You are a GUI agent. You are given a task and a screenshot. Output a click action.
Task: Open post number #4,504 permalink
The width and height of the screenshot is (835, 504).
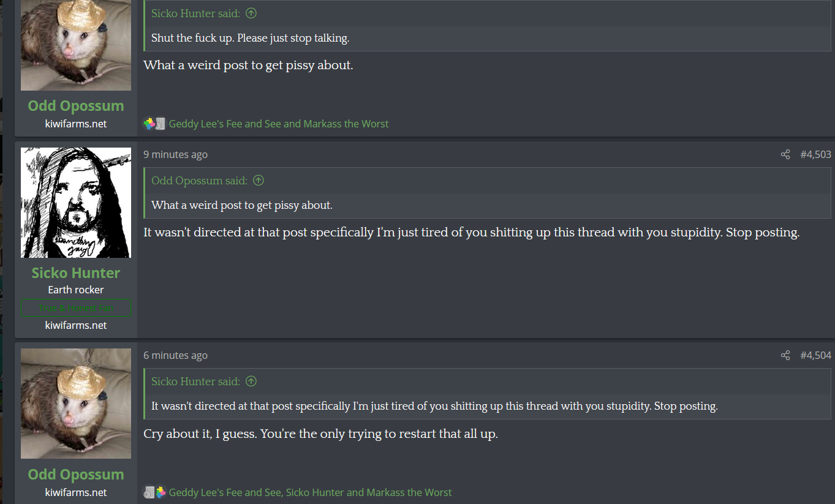(815, 355)
